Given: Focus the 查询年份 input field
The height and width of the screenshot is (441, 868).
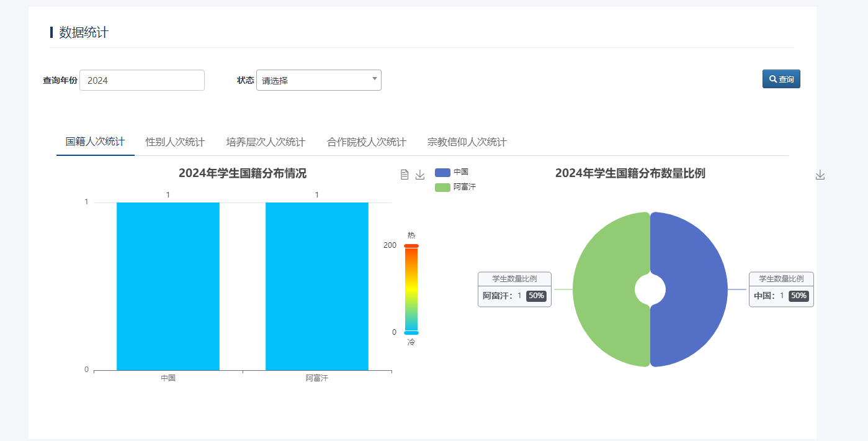Looking at the screenshot, I should [142, 80].
